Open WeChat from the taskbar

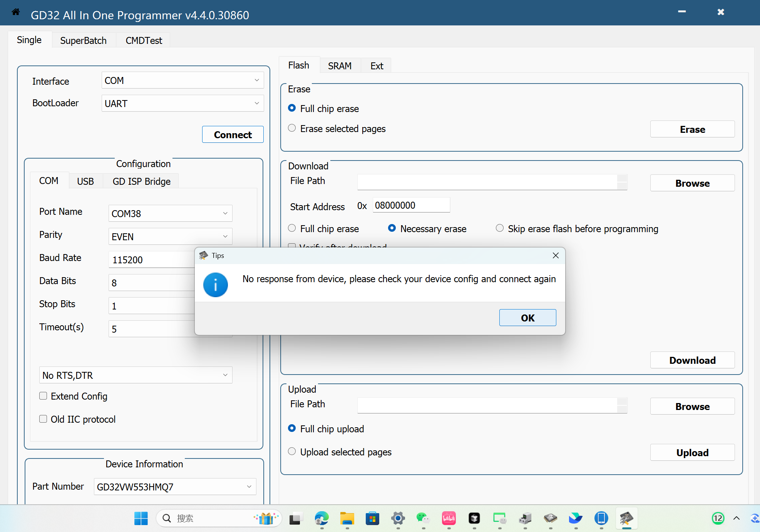pos(423,519)
